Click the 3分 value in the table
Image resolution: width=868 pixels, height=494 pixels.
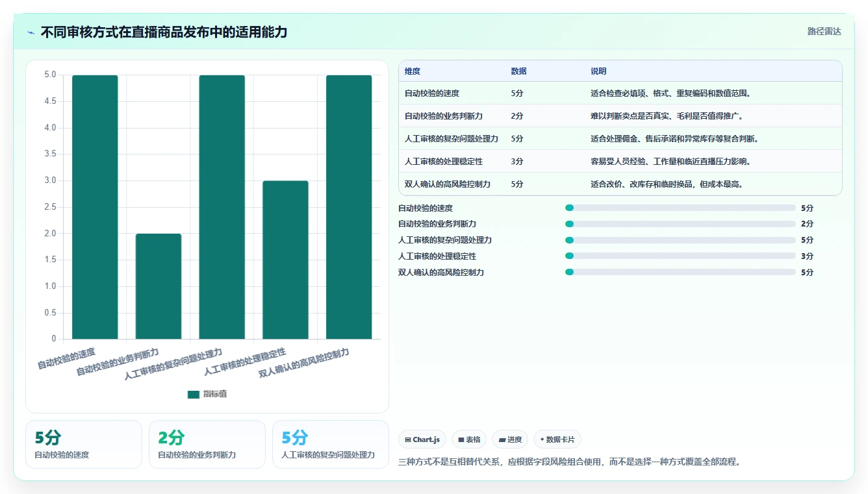517,162
